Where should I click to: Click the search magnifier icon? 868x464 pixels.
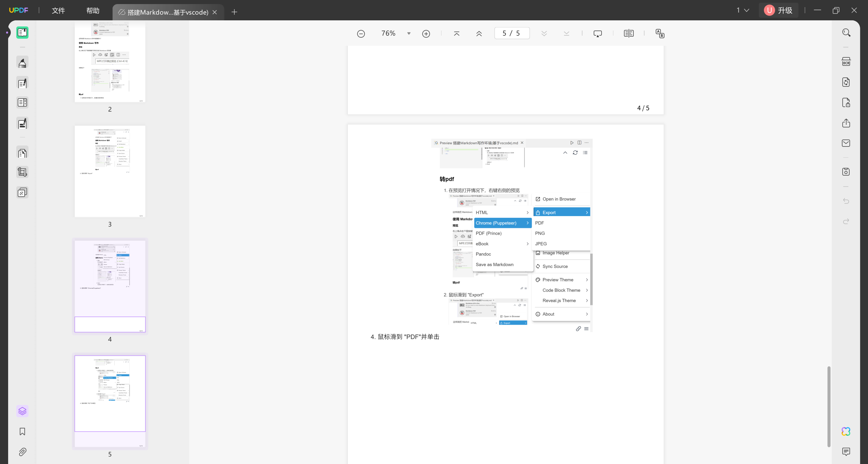(846, 33)
